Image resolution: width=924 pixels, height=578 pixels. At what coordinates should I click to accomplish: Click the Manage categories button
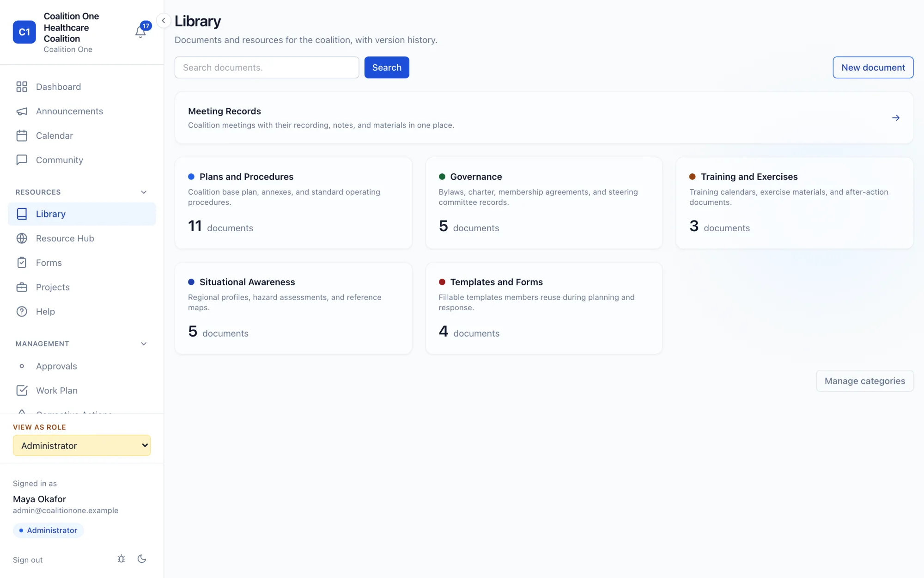pos(864,381)
